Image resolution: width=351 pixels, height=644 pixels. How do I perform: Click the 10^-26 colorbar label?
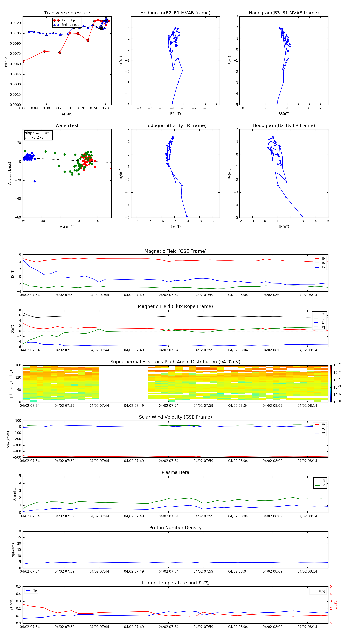tap(337, 365)
